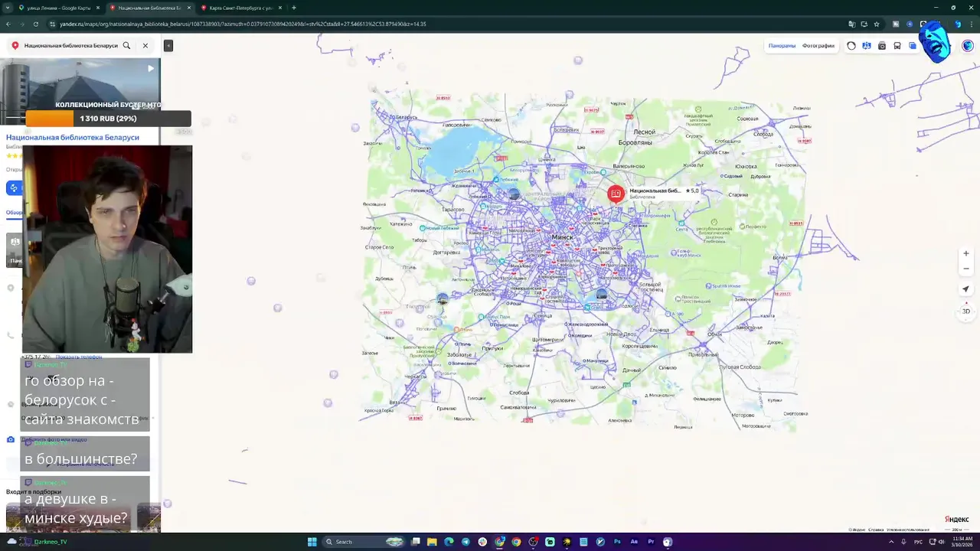The width and height of the screenshot is (980, 551).
Task: Open the Chrome three-dot menu
Action: (971, 24)
